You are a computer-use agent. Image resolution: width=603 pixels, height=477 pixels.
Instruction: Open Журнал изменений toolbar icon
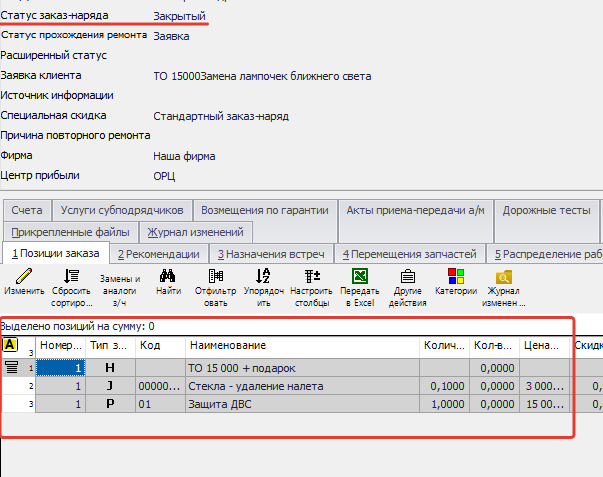504,276
